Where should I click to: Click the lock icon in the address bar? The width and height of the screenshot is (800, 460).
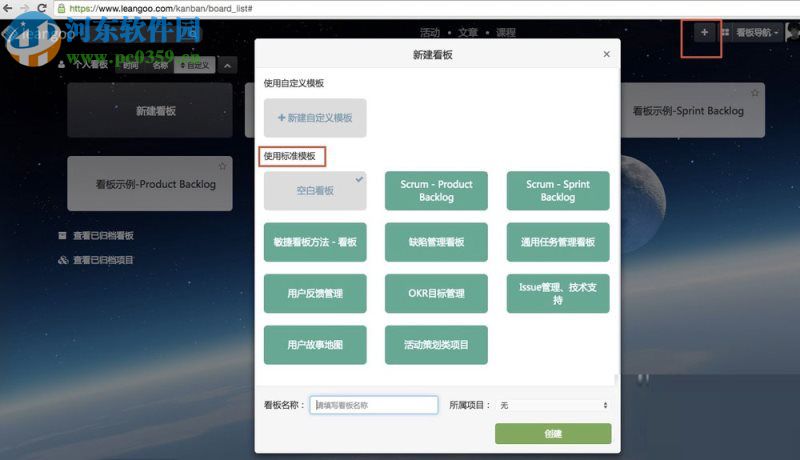[61, 8]
